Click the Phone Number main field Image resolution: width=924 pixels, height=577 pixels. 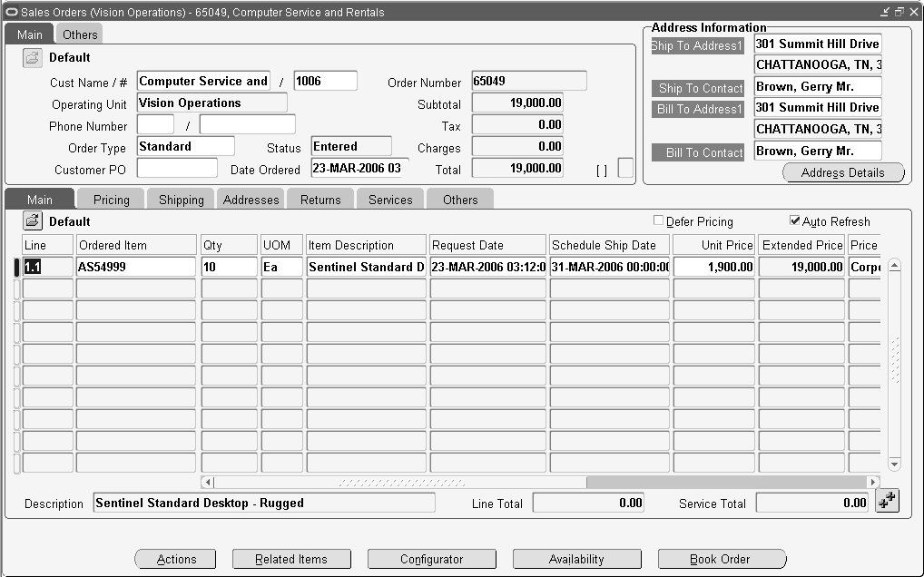point(248,124)
